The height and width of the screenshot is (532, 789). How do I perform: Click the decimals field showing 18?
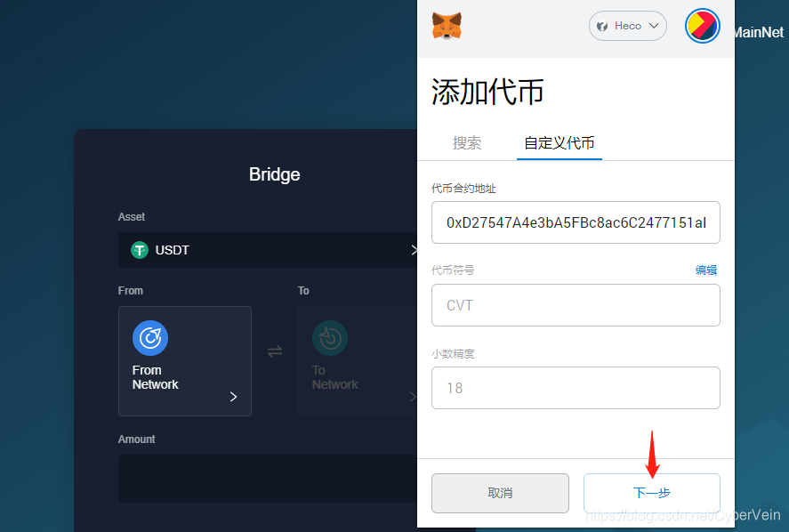tap(576, 388)
